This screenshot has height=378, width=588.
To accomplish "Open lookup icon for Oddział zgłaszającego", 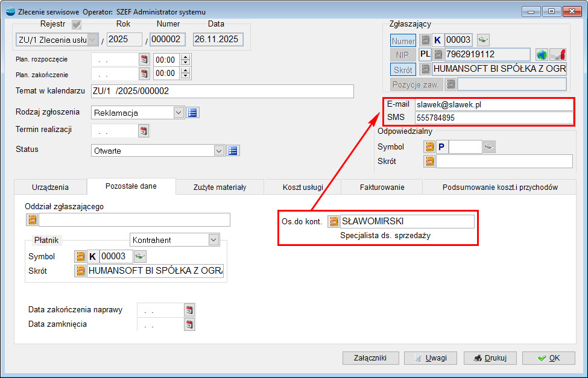I will [32, 219].
